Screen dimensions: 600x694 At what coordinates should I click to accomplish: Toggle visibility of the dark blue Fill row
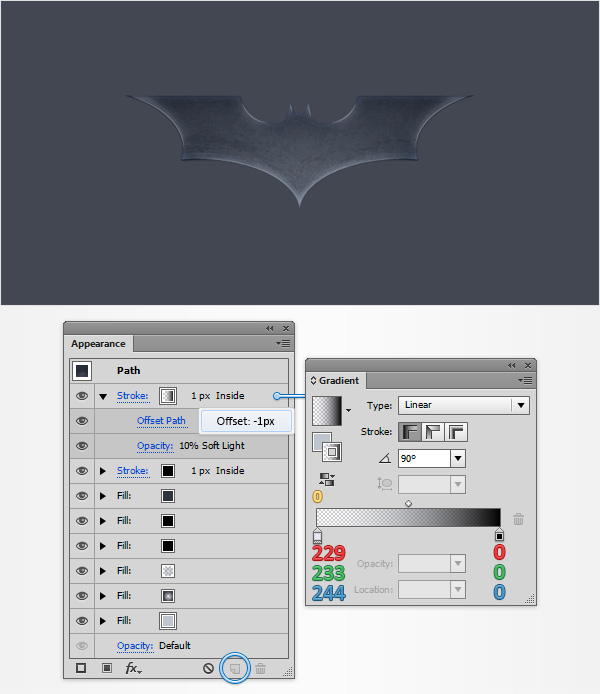click(x=82, y=496)
